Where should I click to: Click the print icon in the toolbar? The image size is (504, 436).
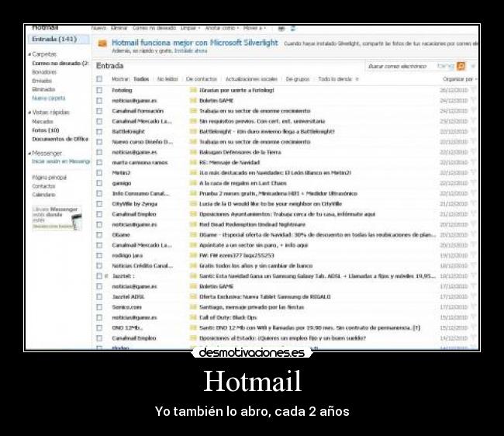point(281,28)
